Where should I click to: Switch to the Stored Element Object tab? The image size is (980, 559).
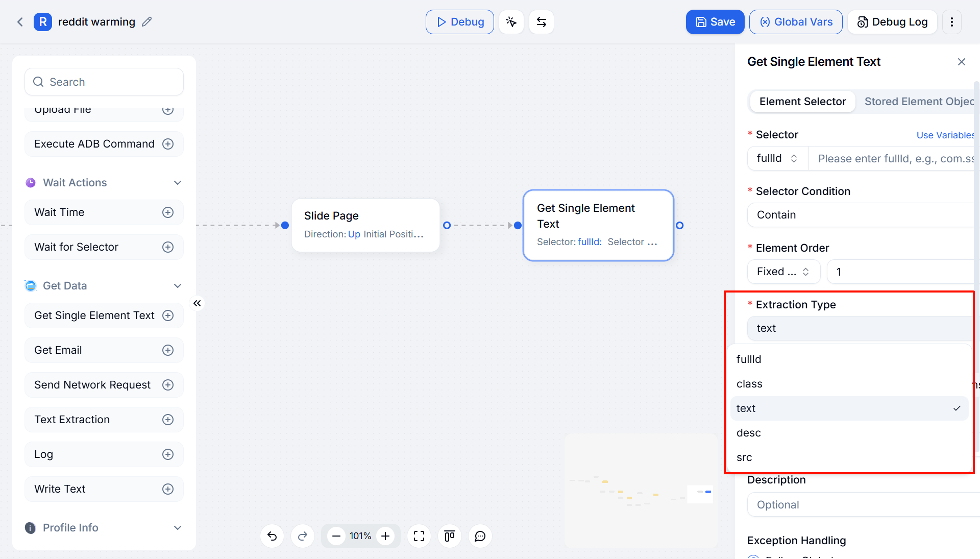919,102
